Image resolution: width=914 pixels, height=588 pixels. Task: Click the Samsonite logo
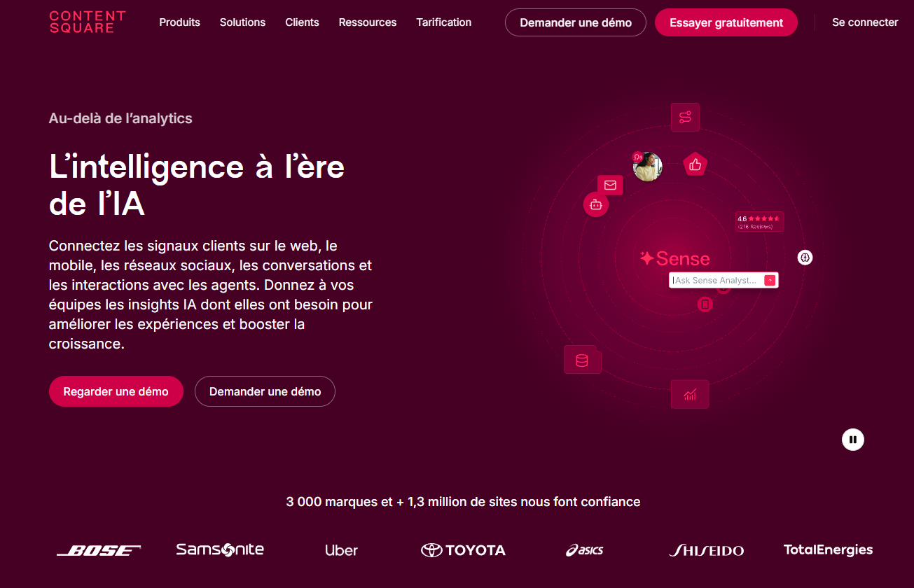(x=220, y=549)
